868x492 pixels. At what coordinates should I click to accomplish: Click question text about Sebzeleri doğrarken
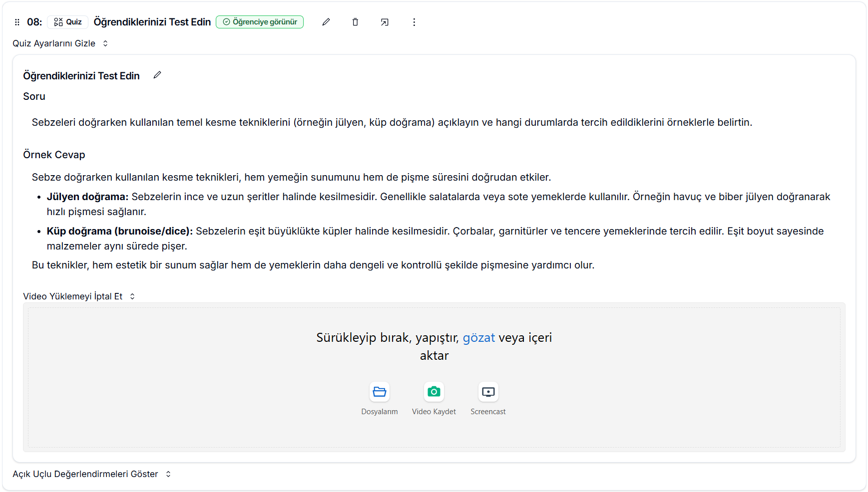point(392,122)
